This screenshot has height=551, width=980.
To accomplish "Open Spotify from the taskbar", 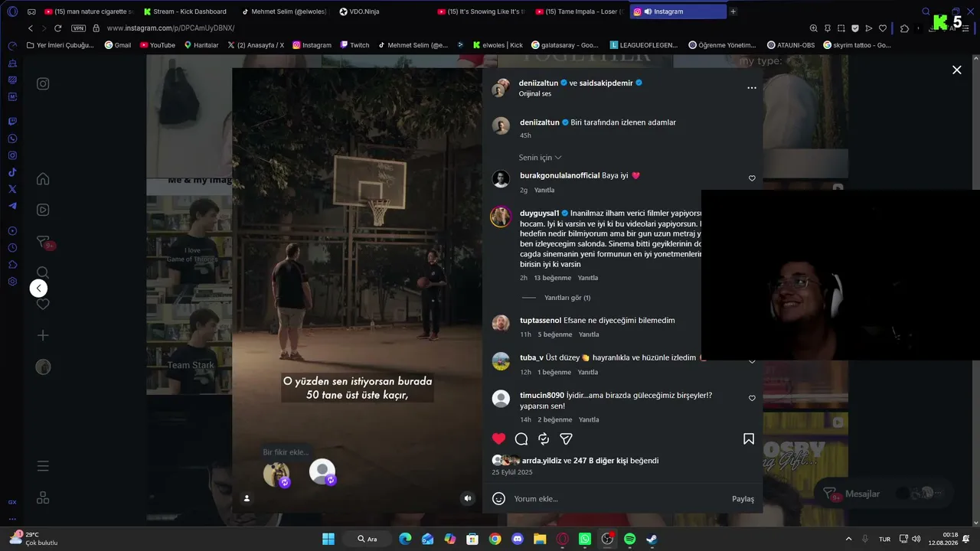I will pos(629,539).
